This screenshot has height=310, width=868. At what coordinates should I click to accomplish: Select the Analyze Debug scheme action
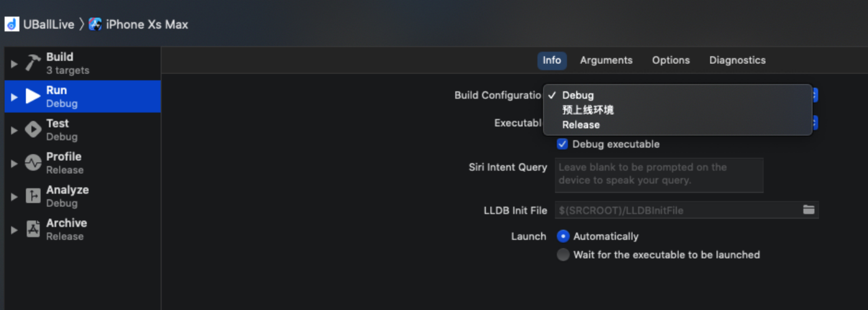[x=82, y=196]
